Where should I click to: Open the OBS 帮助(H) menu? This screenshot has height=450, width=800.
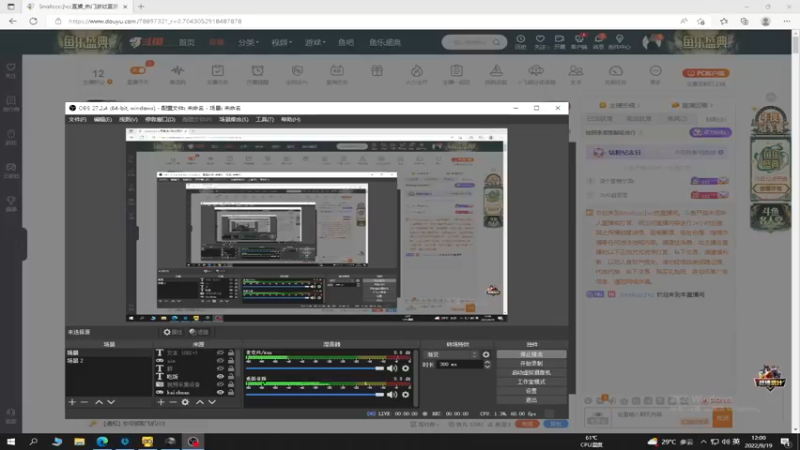tap(290, 119)
